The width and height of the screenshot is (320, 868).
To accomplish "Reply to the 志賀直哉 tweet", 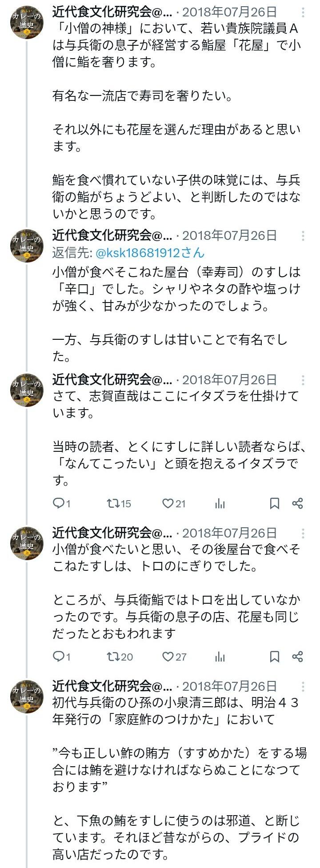I will click(59, 503).
